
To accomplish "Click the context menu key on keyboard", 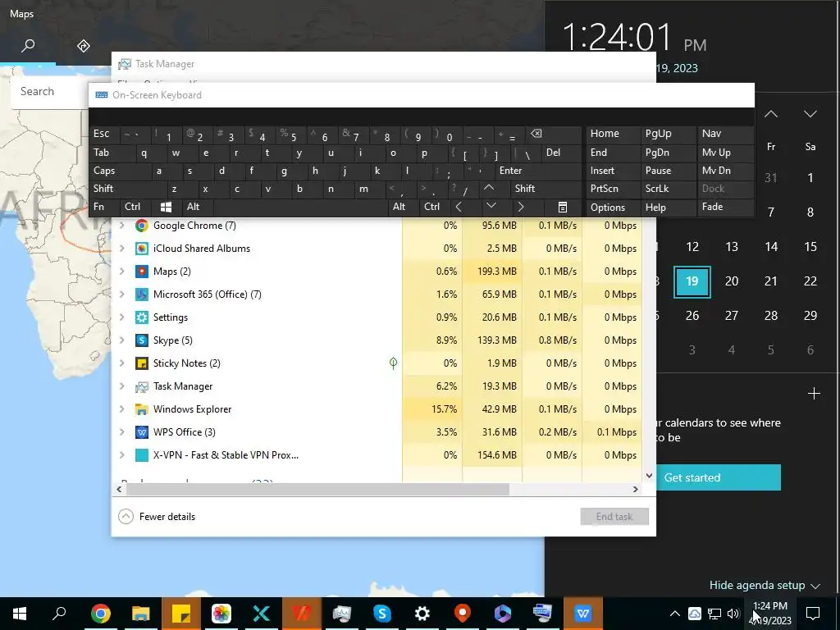I will [563, 207].
